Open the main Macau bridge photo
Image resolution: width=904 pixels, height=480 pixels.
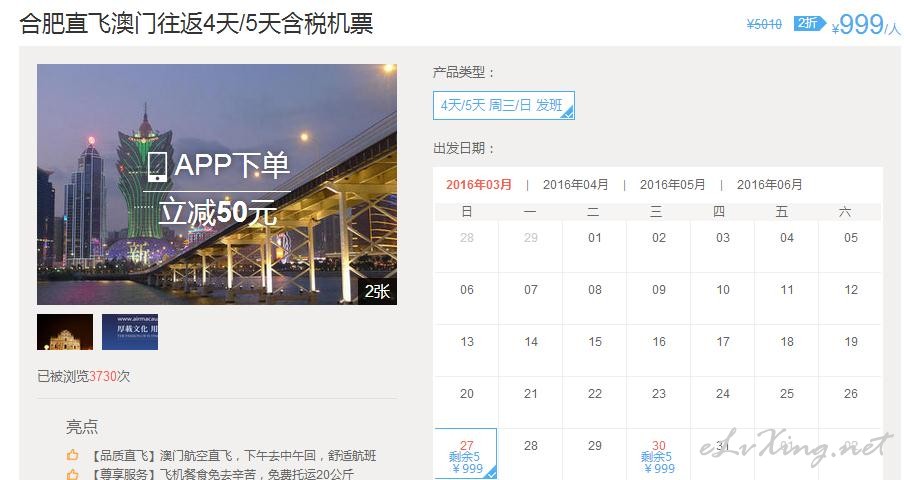pos(217,184)
